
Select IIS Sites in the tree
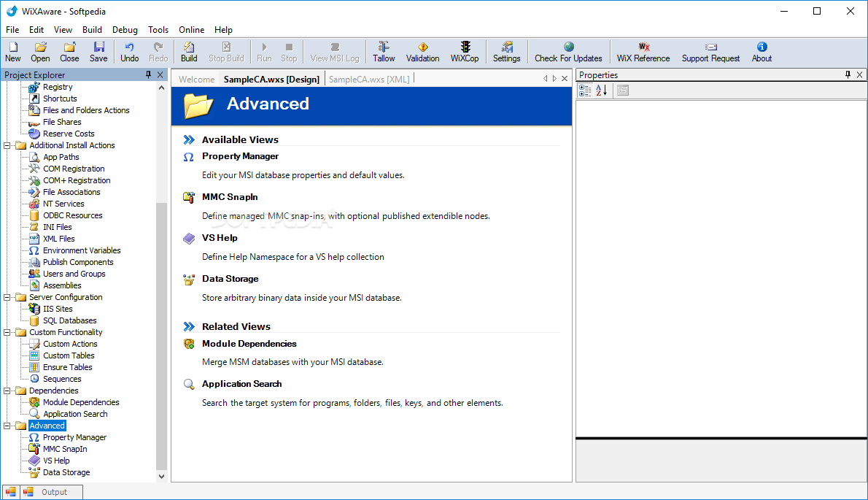click(58, 309)
